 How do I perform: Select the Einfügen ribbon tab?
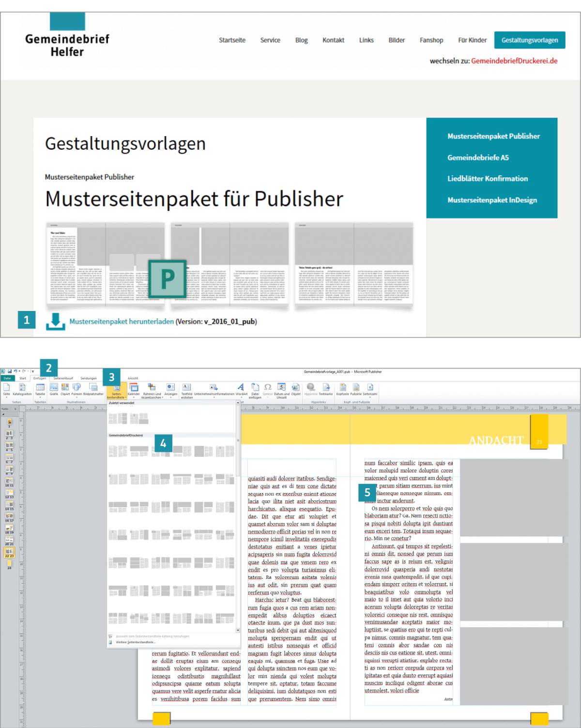coord(40,378)
